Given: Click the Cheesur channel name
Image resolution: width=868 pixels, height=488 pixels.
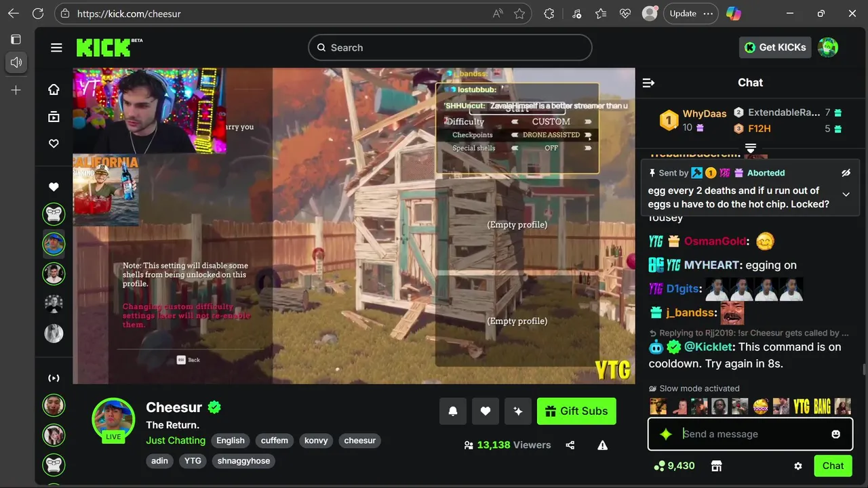Looking at the screenshot, I should point(174,407).
